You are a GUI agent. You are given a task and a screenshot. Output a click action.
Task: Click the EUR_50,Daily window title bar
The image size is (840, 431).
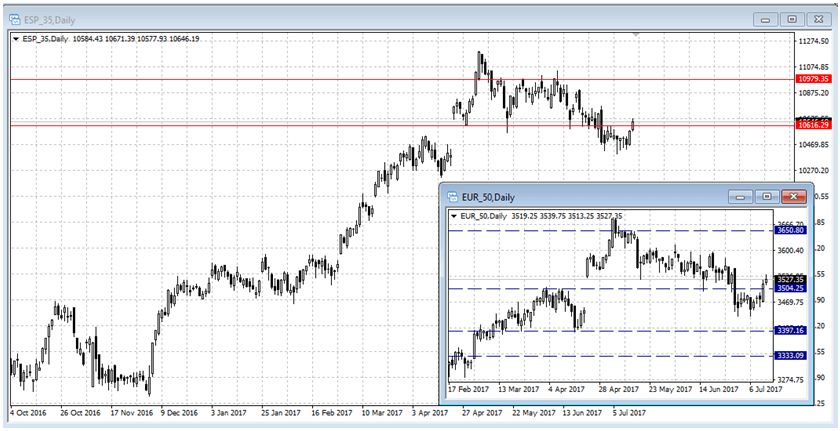(600, 197)
